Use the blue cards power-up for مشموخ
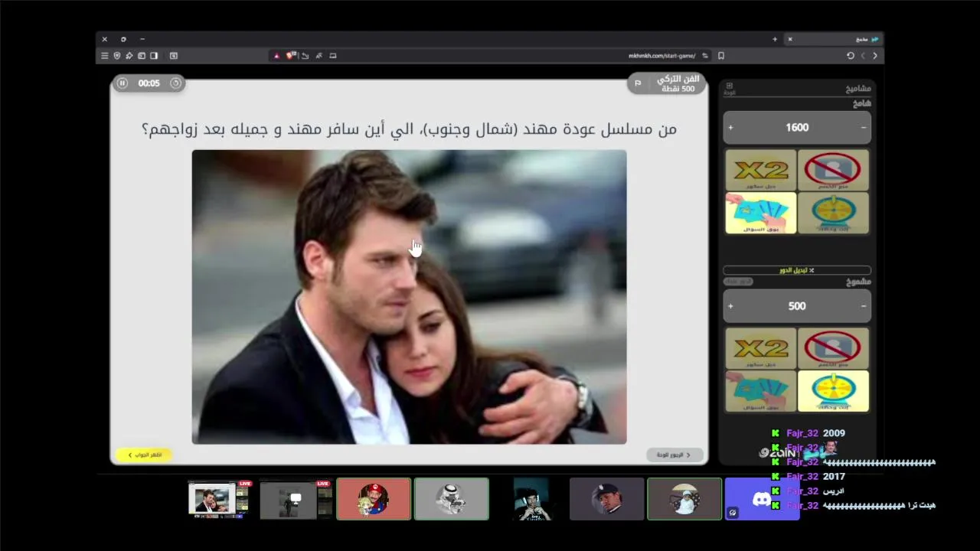The width and height of the screenshot is (980, 551). pos(761,391)
